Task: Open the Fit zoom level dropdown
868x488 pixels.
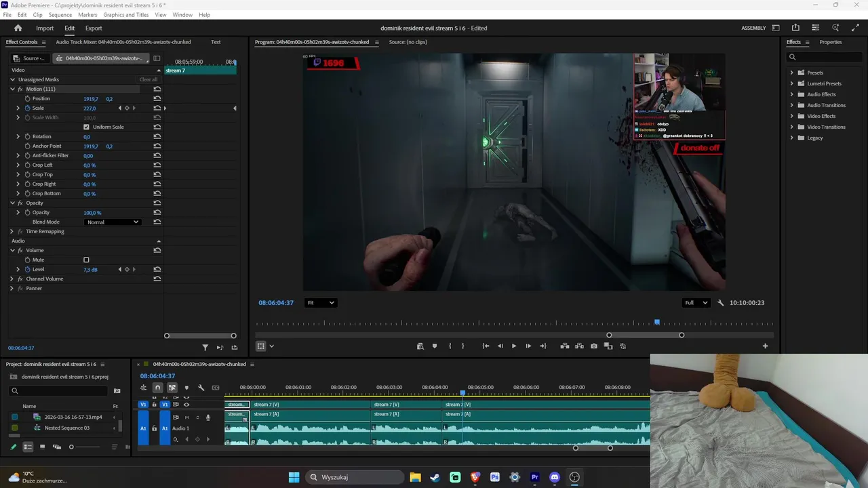Action: [320, 303]
